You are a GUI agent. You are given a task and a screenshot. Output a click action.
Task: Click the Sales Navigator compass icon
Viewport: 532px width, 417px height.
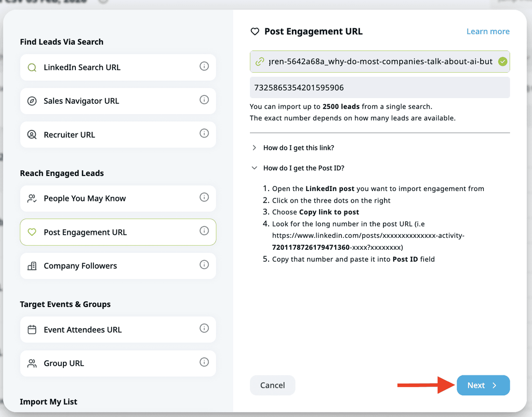32,101
